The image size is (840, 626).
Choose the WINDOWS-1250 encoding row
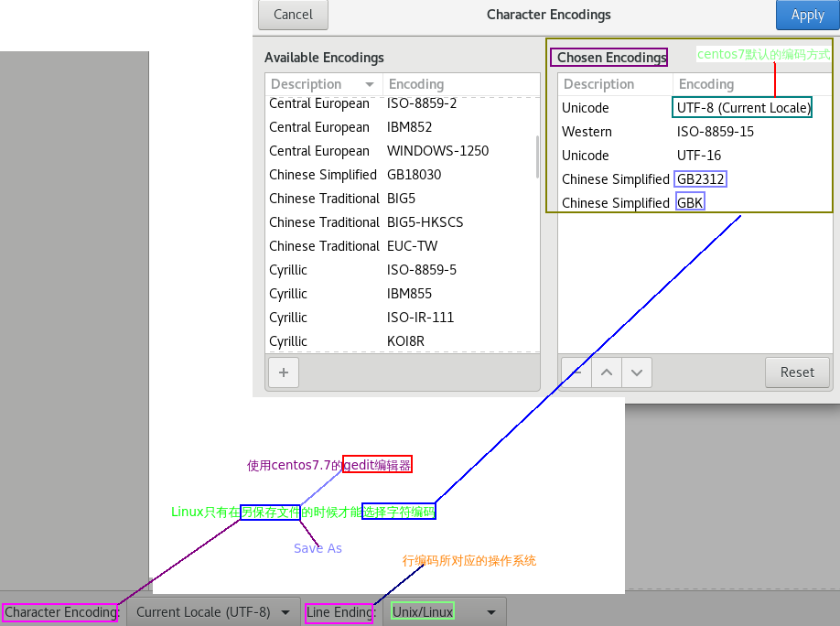403,151
